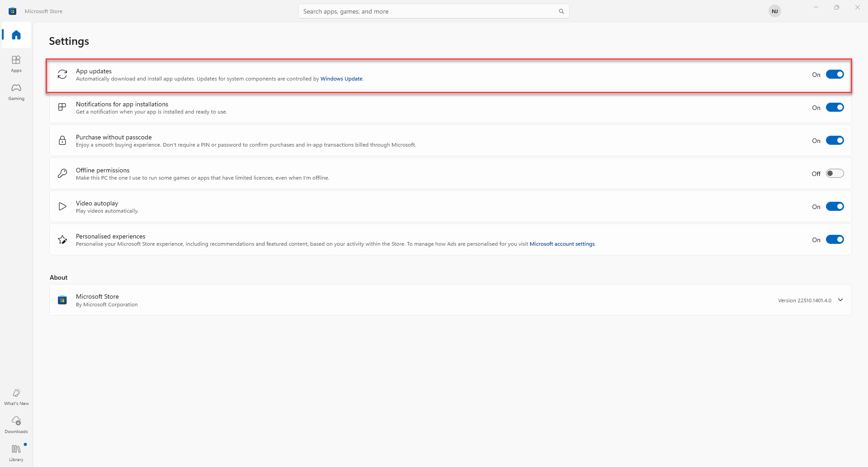The width and height of the screenshot is (868, 467).
Task: Click 'Notifications for app installations' title text
Action: point(122,104)
